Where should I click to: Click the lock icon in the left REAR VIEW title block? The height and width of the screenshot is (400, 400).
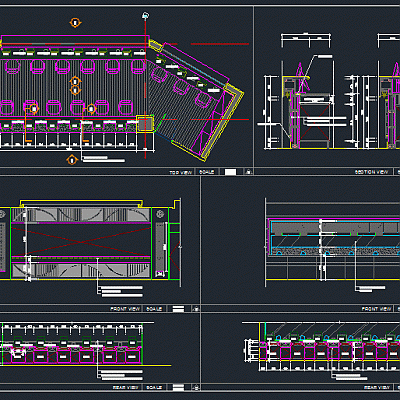tap(196, 388)
